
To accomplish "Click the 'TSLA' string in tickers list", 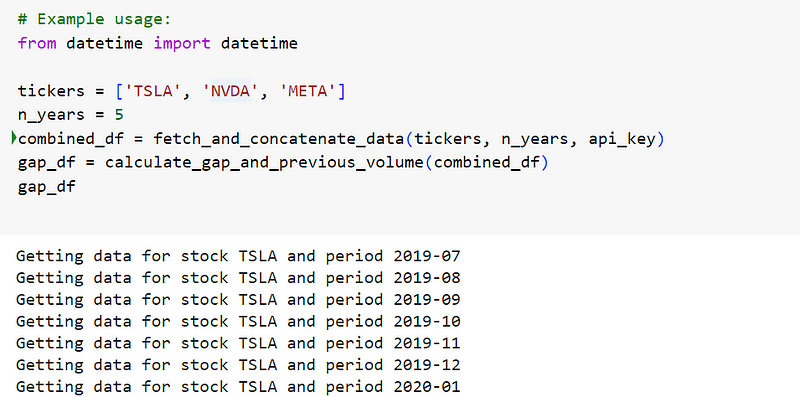I will pyautogui.click(x=153, y=91).
